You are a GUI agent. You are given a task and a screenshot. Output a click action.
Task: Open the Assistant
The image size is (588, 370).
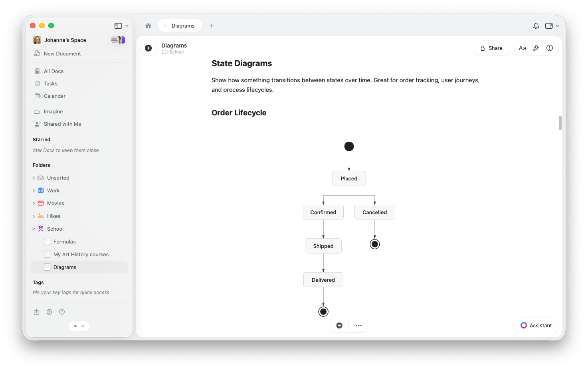pos(536,325)
